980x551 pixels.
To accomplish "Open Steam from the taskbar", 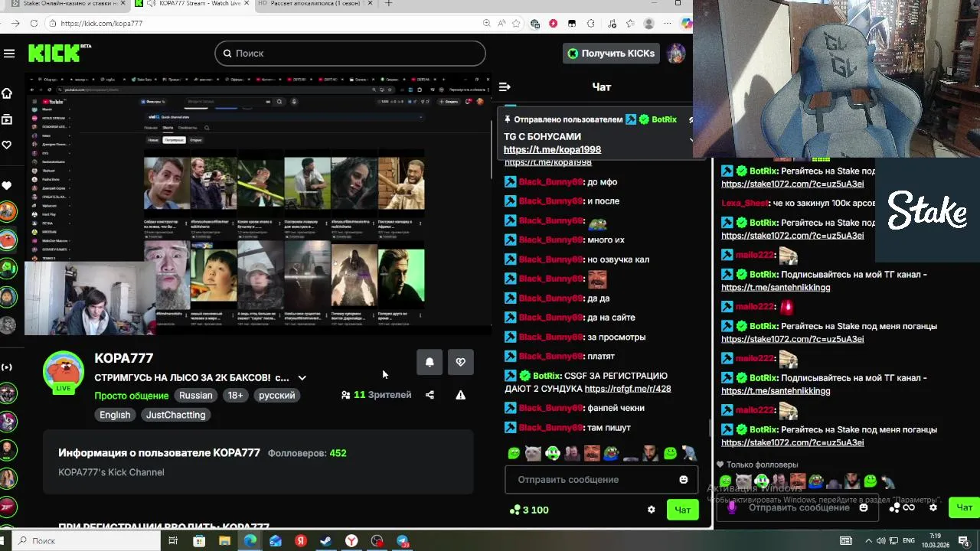I will tap(325, 541).
